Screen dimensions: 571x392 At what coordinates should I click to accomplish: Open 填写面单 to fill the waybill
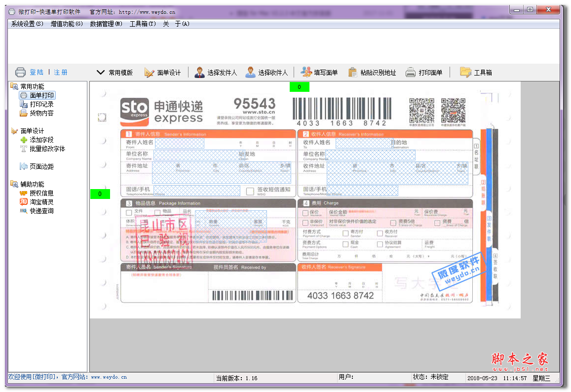pyautogui.click(x=318, y=72)
